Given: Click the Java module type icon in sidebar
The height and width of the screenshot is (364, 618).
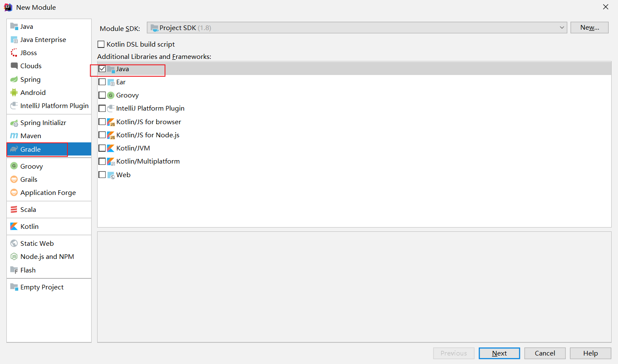Looking at the screenshot, I should point(14,26).
